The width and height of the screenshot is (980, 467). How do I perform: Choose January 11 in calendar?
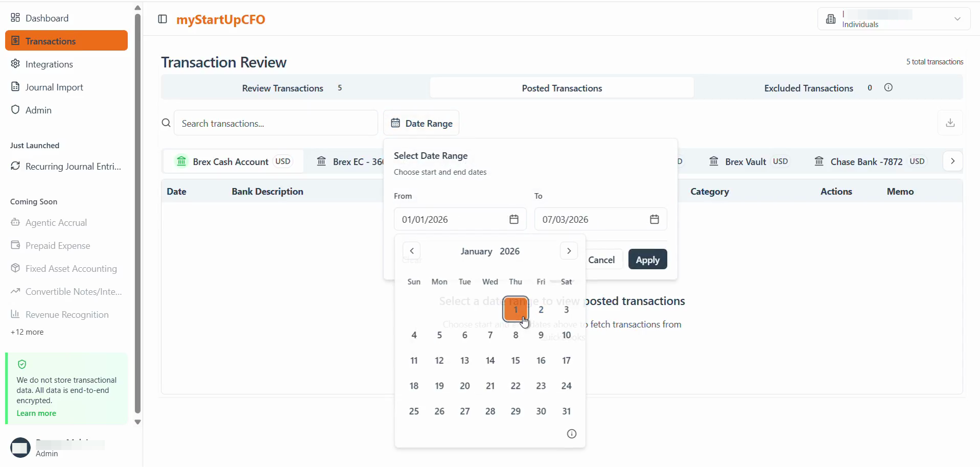coord(414,361)
